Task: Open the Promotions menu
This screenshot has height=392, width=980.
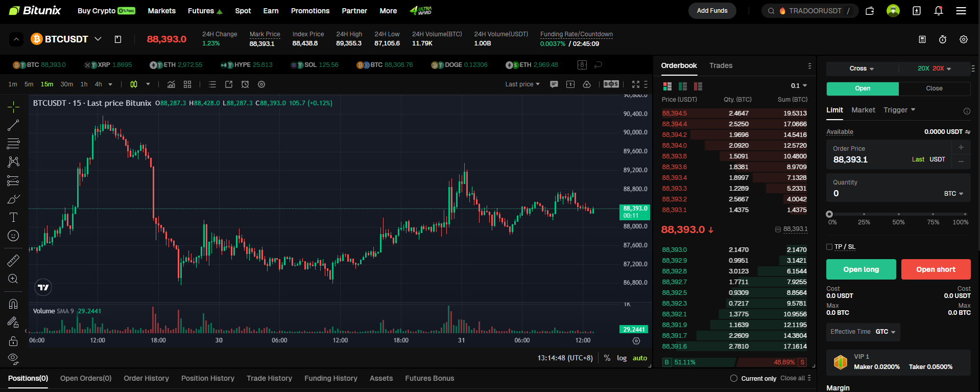Action: [310, 11]
